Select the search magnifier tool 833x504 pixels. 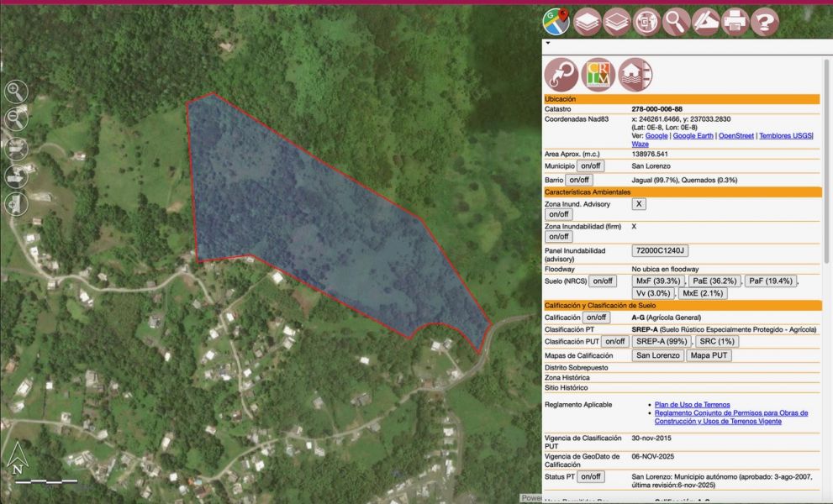pyautogui.click(x=675, y=22)
